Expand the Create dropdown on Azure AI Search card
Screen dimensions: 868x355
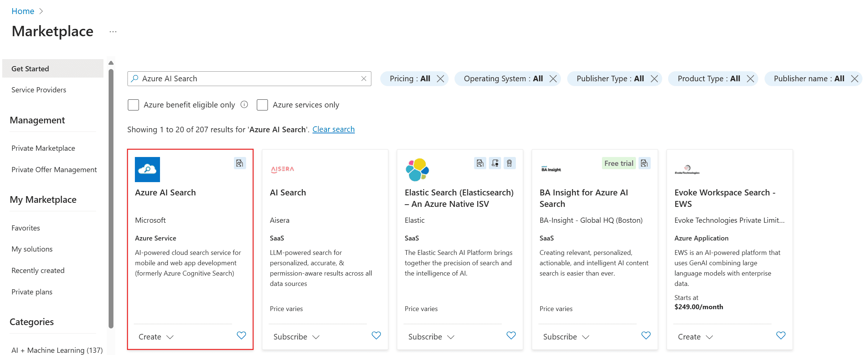tap(155, 337)
